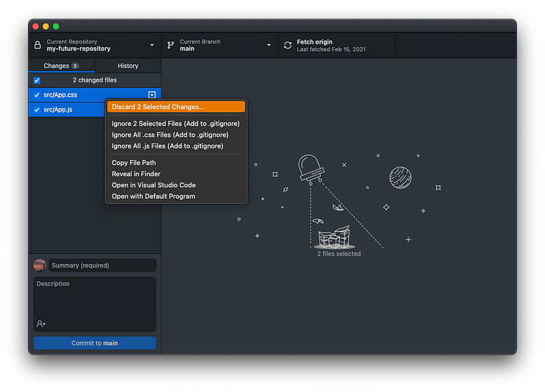Click the user avatar beside summary
Image resolution: width=545 pixels, height=392 pixels.
(40, 265)
